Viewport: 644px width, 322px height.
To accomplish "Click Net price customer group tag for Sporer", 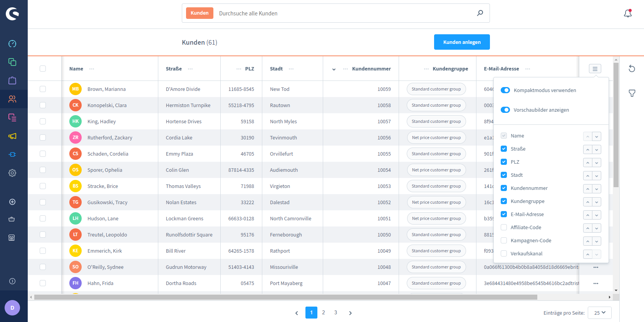I will point(436,170).
